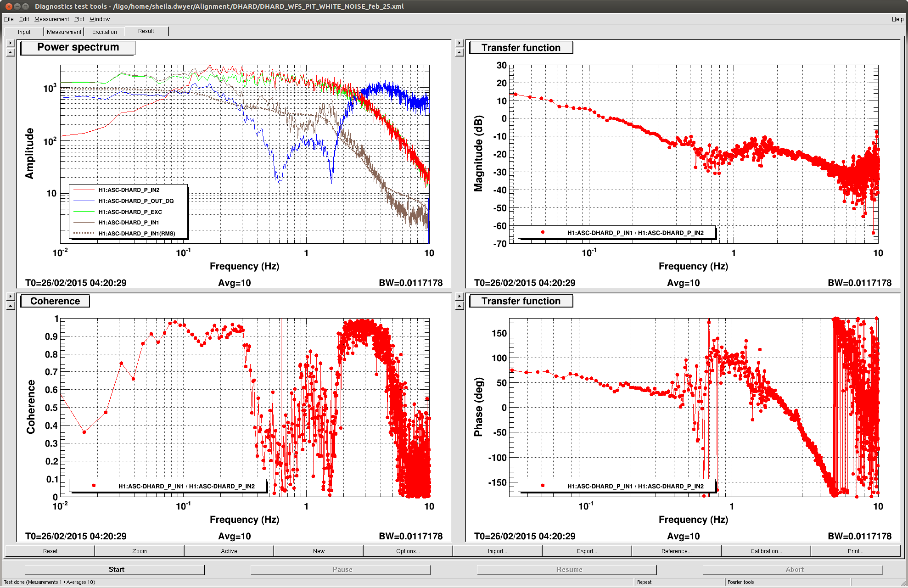Click the H1:ASC-DHARD_P_IN1 legend entry (non-RMS)
Viewport: 908px width, 588px height.
(129, 223)
